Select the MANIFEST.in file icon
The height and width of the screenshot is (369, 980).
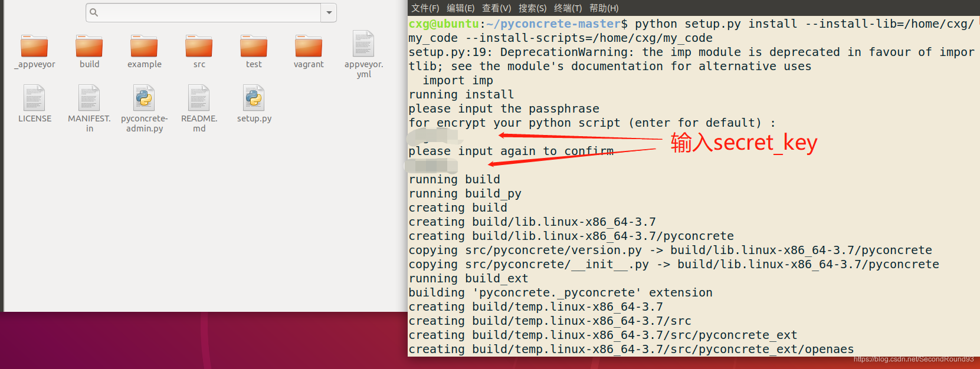(89, 98)
